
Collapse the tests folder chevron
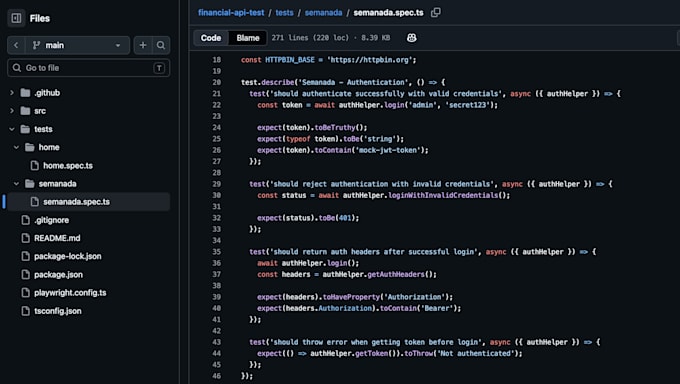(12, 129)
